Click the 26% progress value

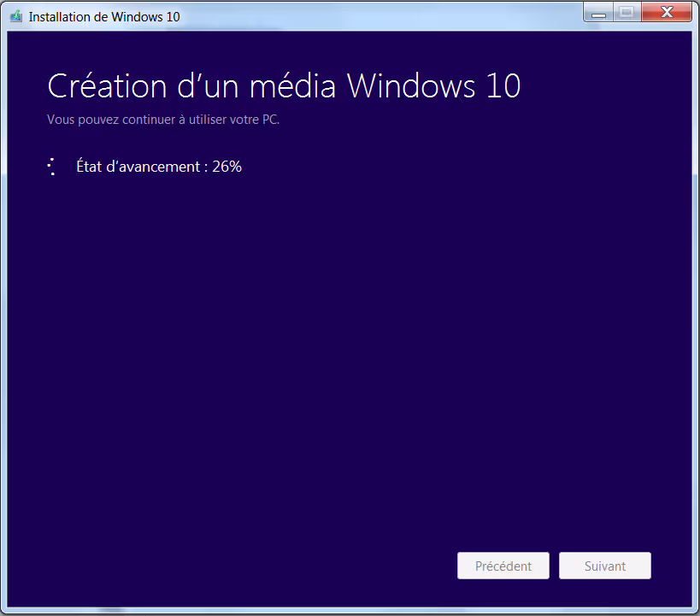pos(227,167)
